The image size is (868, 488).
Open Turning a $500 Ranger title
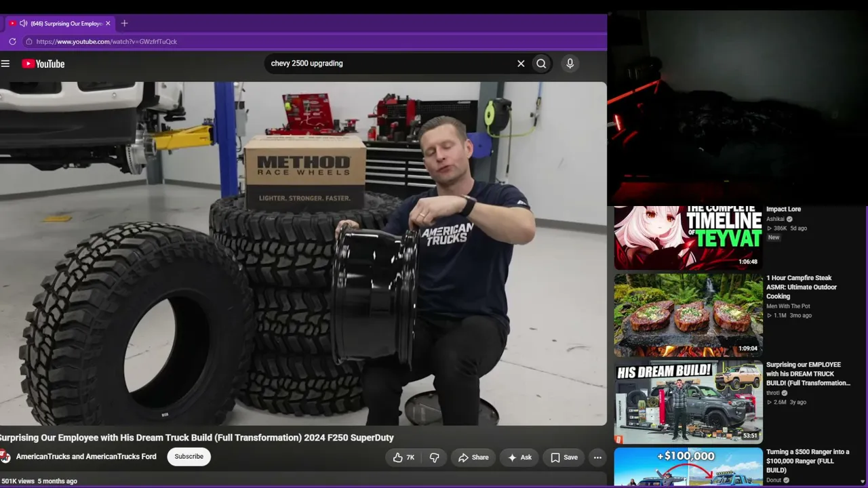point(808,461)
